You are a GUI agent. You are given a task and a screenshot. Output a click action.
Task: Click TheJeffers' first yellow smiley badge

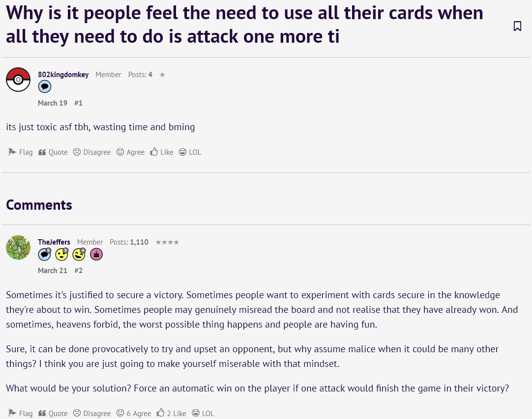(62, 254)
